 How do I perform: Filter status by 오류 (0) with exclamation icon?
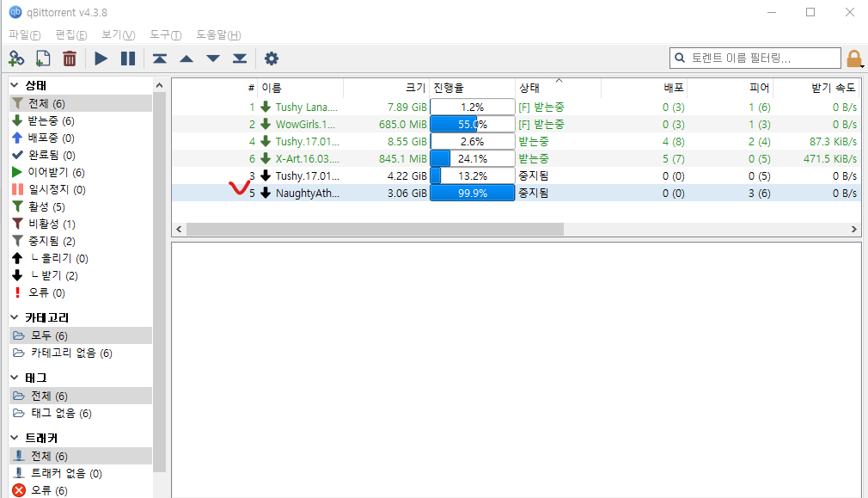pos(81,292)
